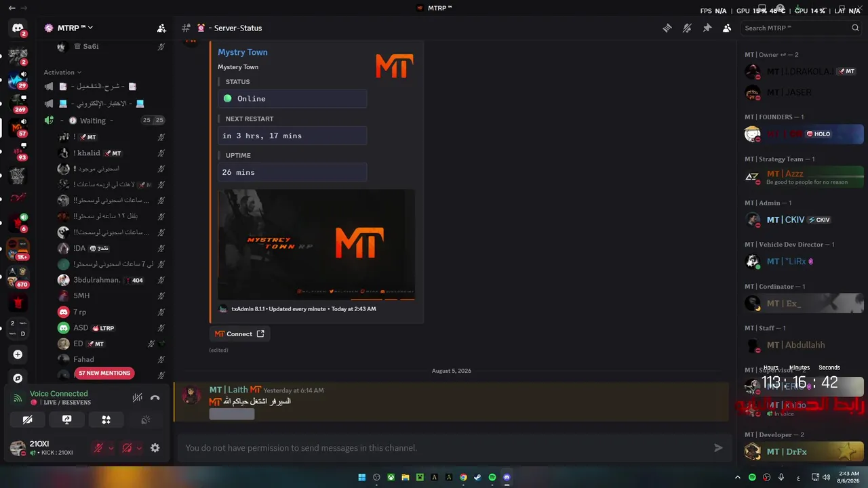The width and height of the screenshot is (868, 488).
Task: Open Threads in Server-Status channel header
Action: pos(667,28)
